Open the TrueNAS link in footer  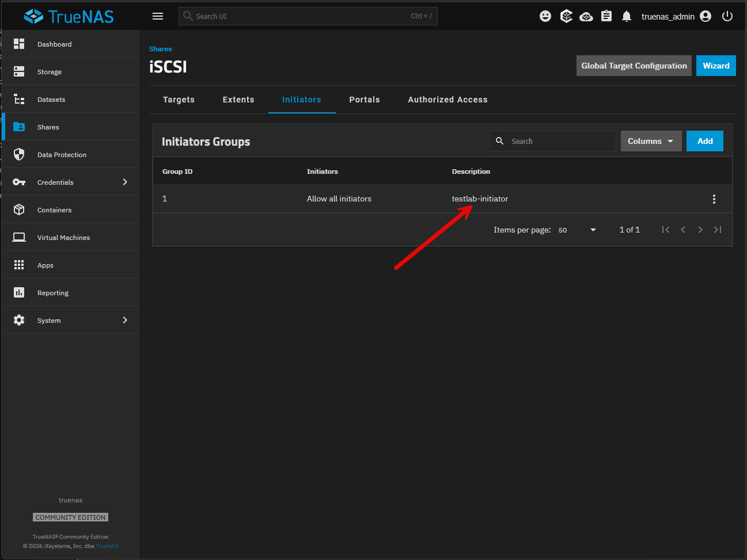107,546
